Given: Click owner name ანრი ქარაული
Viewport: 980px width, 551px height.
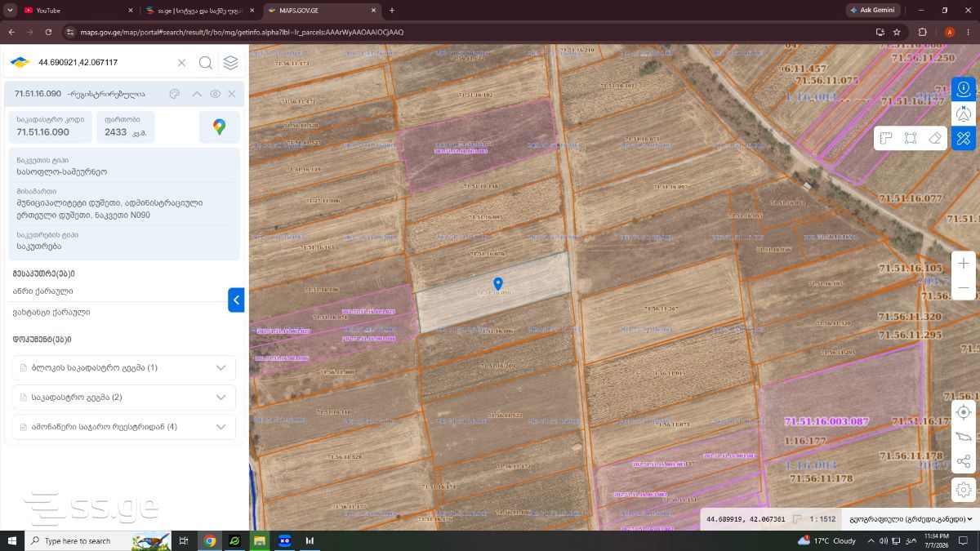Looking at the screenshot, I should [44, 291].
